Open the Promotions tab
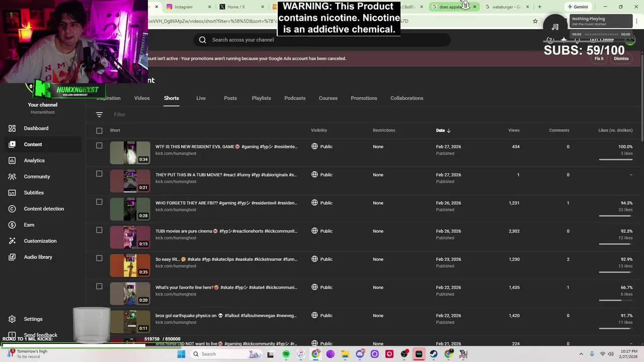644x362 pixels. point(364,98)
